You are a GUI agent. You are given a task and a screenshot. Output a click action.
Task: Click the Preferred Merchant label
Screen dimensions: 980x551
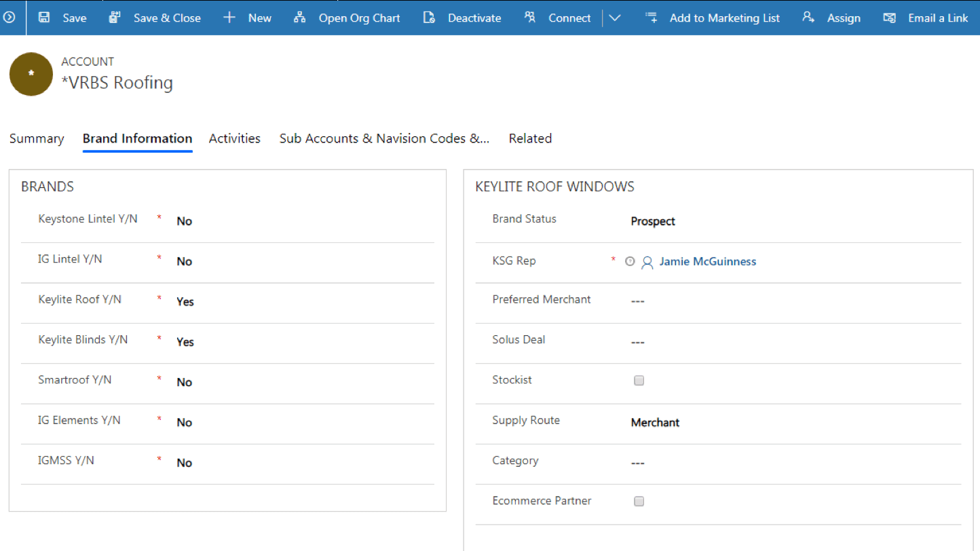(542, 299)
